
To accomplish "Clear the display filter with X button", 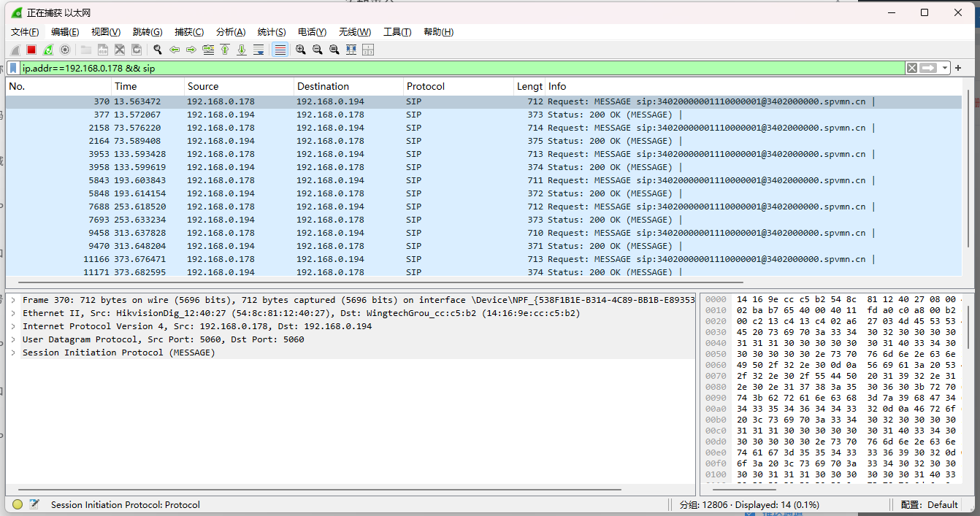I will [x=912, y=68].
